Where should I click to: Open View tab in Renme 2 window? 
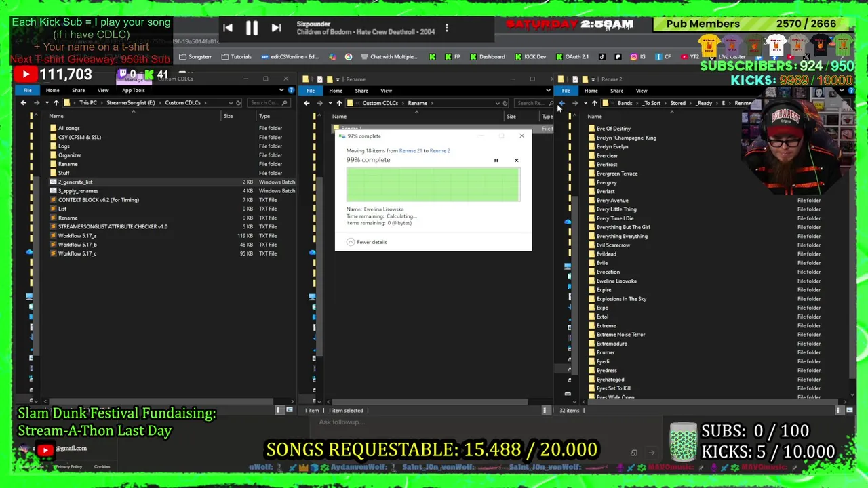coord(641,91)
